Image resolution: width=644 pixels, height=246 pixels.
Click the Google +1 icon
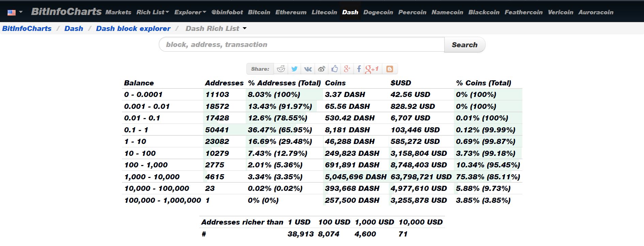tap(372, 69)
